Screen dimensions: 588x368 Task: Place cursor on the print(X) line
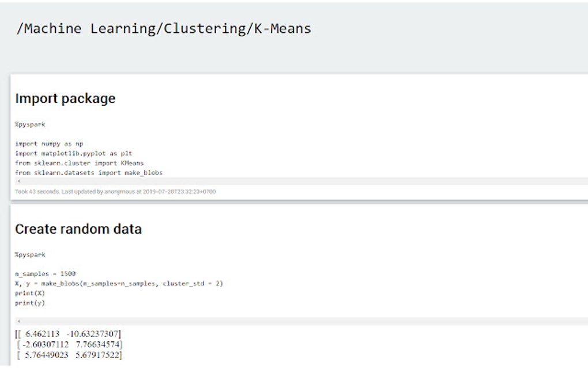[30, 293]
